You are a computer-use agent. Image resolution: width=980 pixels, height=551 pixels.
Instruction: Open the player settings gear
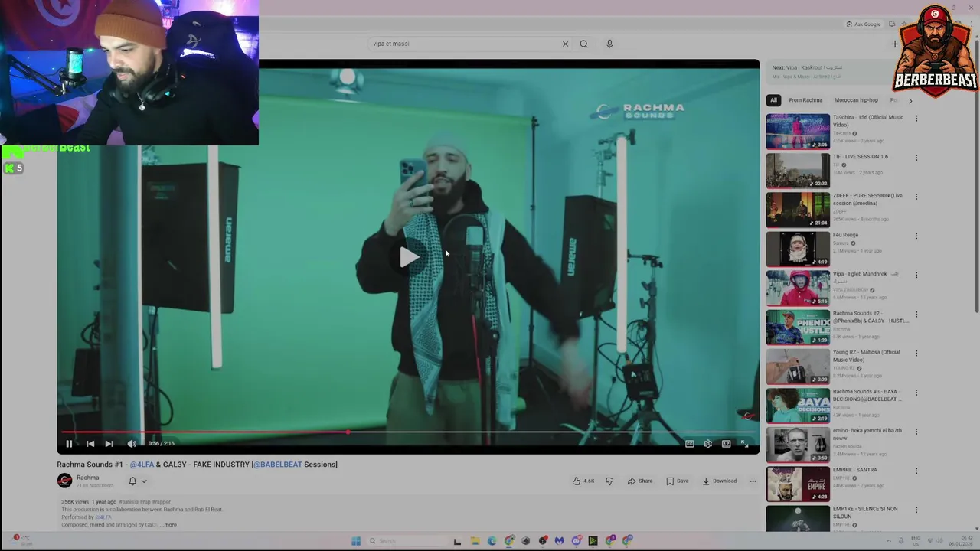(707, 443)
